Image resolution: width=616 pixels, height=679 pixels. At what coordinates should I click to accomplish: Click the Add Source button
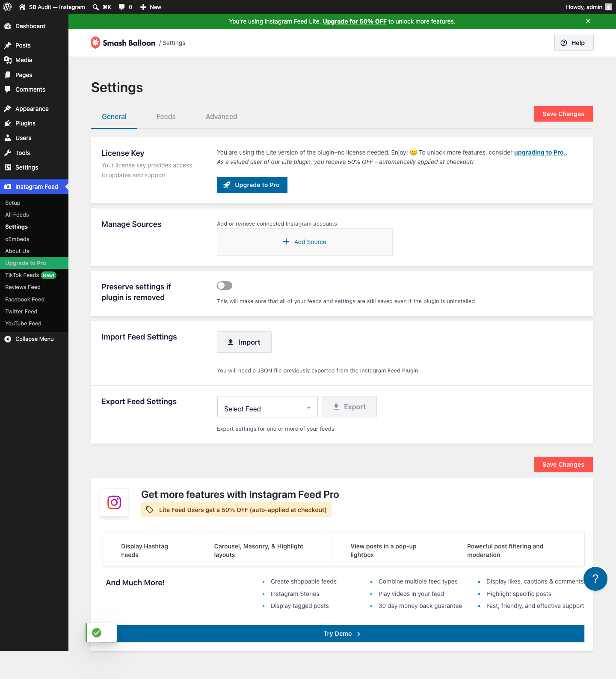click(305, 242)
